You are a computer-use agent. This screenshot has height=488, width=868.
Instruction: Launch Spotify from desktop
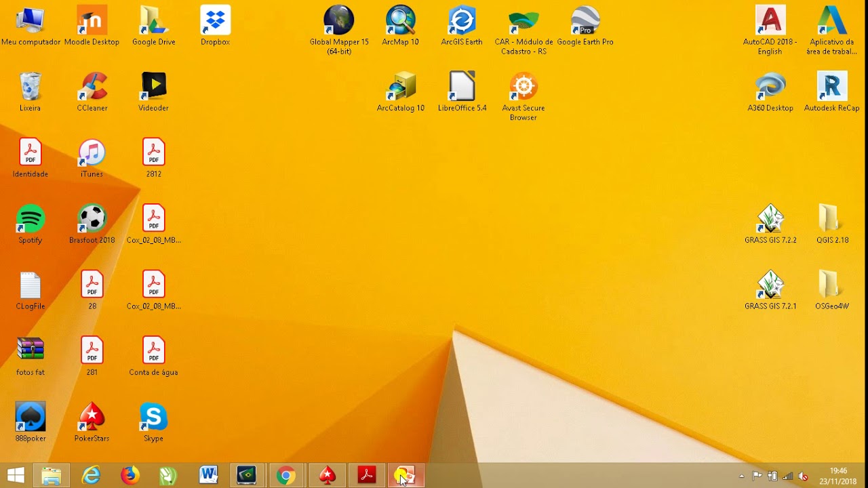(31, 224)
